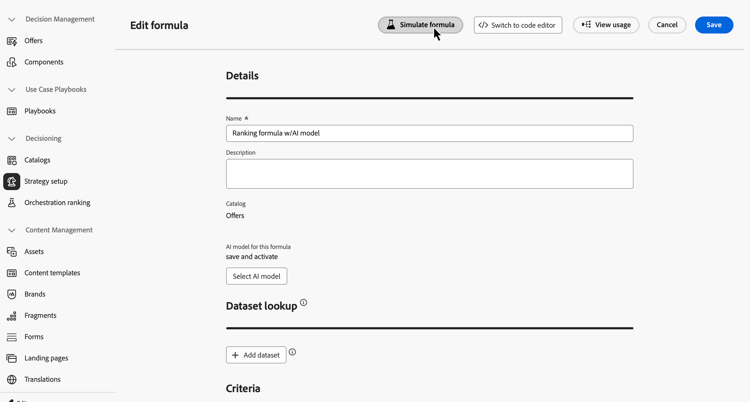Screen dimensions: 750x402
Task: Open Playbooks via its icon
Action: coord(11,111)
